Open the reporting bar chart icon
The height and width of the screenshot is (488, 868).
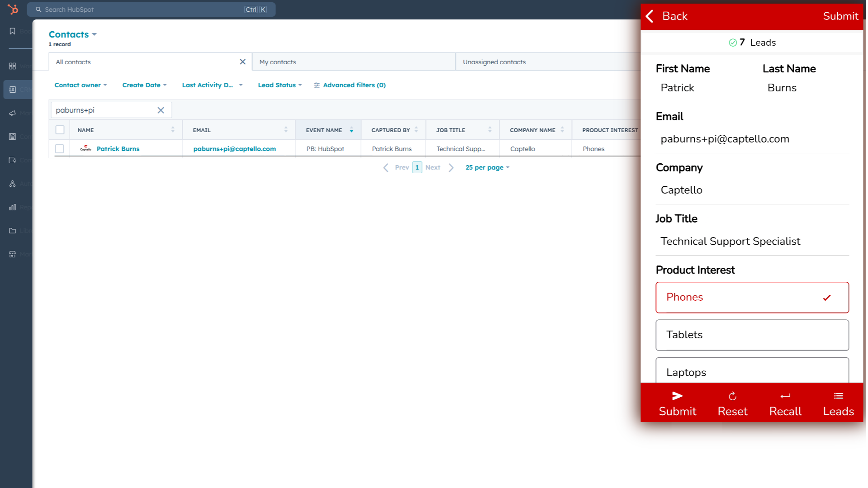pos(13,207)
